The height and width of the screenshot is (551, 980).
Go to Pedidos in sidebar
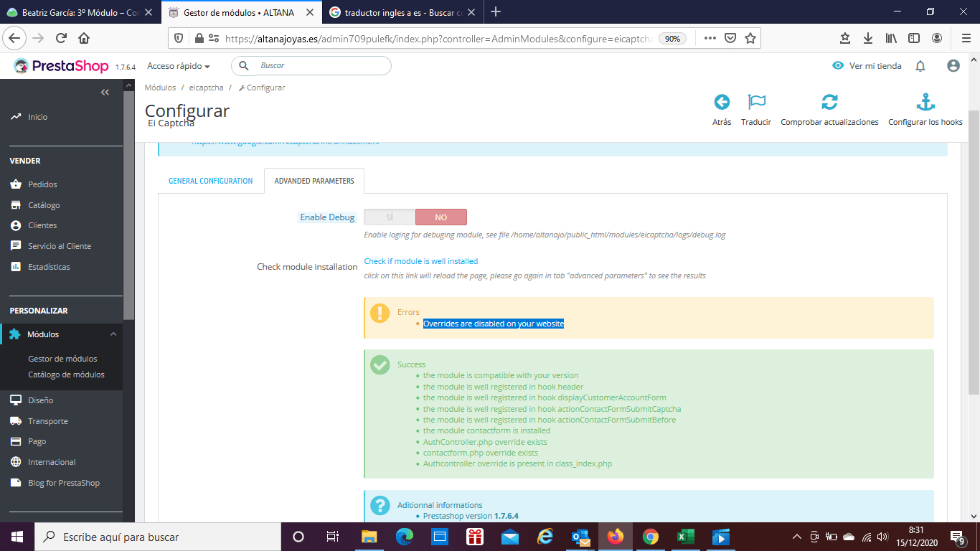coord(42,184)
